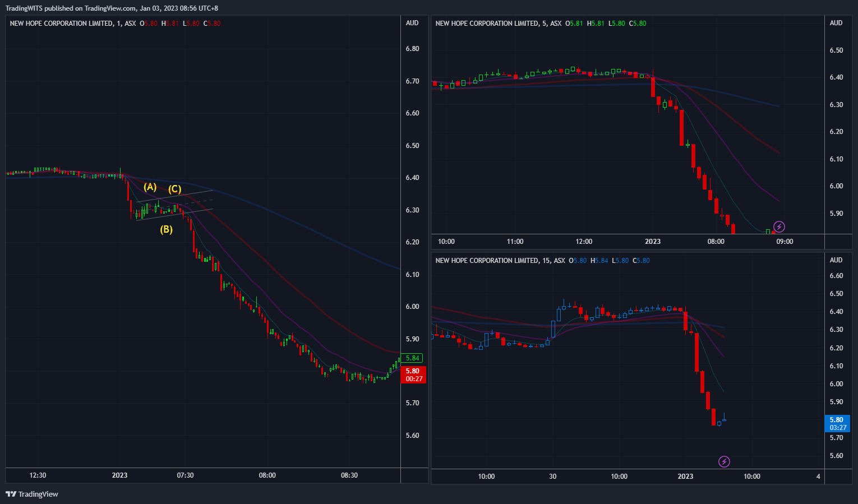Click the 4 date label on the 15-minute chart
The height and width of the screenshot is (504, 858).
[x=818, y=477]
